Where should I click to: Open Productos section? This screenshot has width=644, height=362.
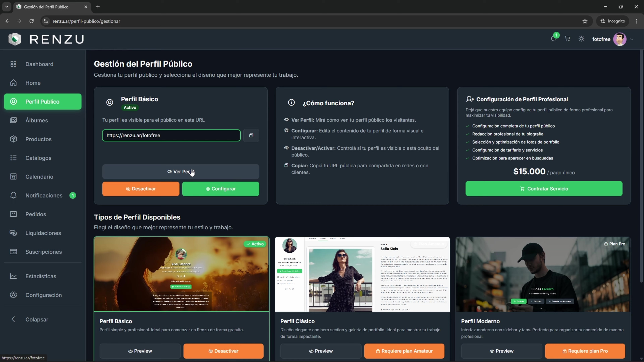[43, 139]
